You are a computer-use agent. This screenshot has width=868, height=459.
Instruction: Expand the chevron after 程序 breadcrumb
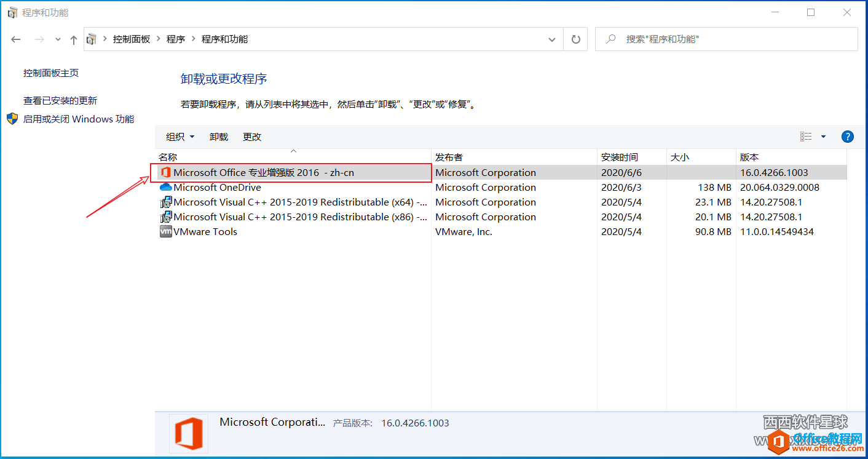tap(193, 39)
